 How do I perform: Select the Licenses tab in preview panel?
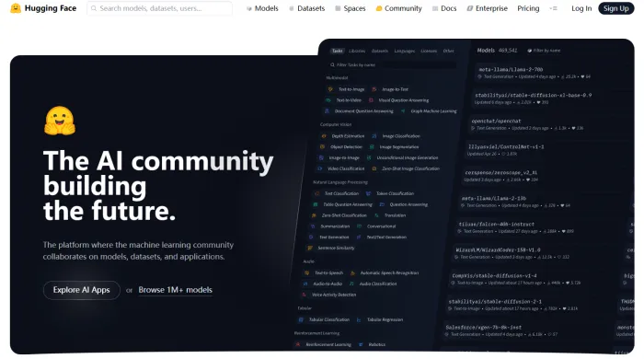pyautogui.click(x=429, y=51)
